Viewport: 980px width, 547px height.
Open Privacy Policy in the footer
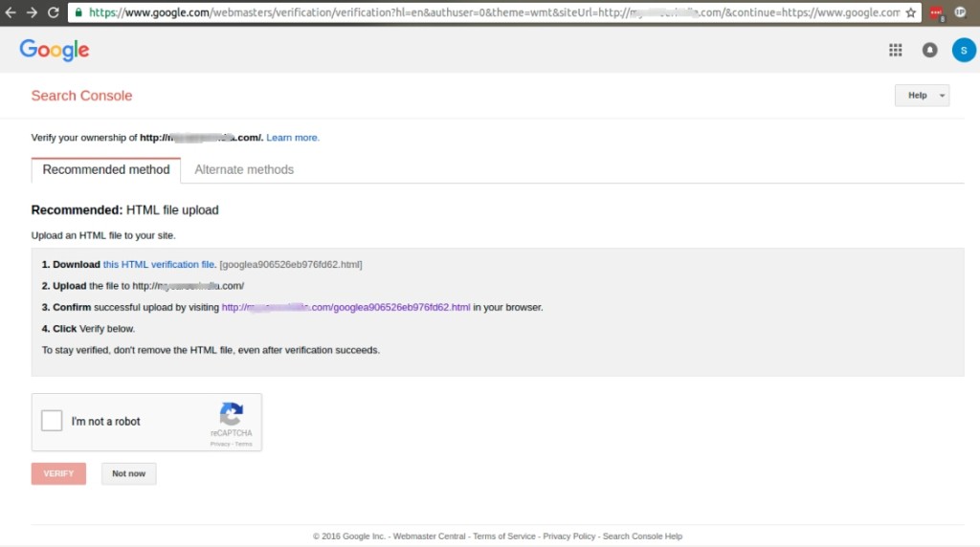[x=568, y=536]
